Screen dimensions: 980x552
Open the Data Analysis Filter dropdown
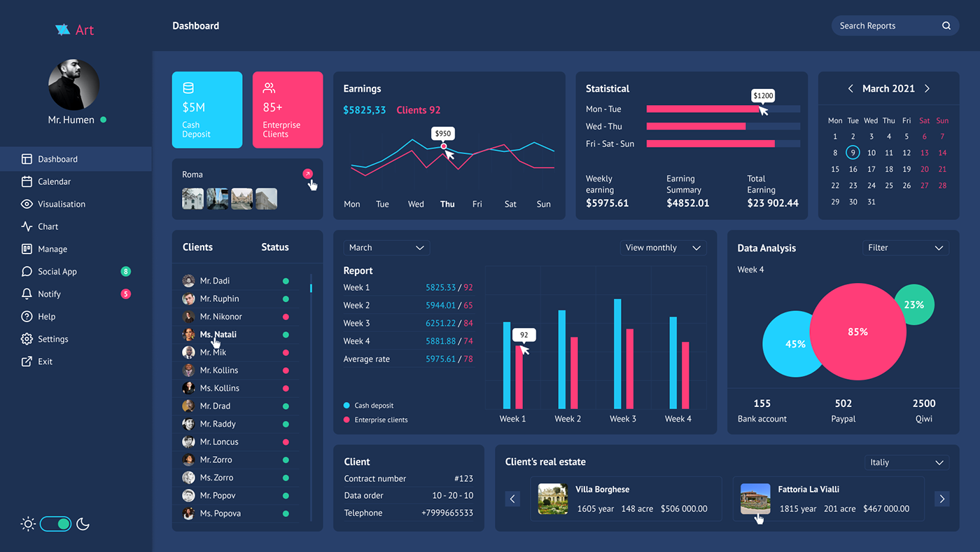tap(906, 247)
